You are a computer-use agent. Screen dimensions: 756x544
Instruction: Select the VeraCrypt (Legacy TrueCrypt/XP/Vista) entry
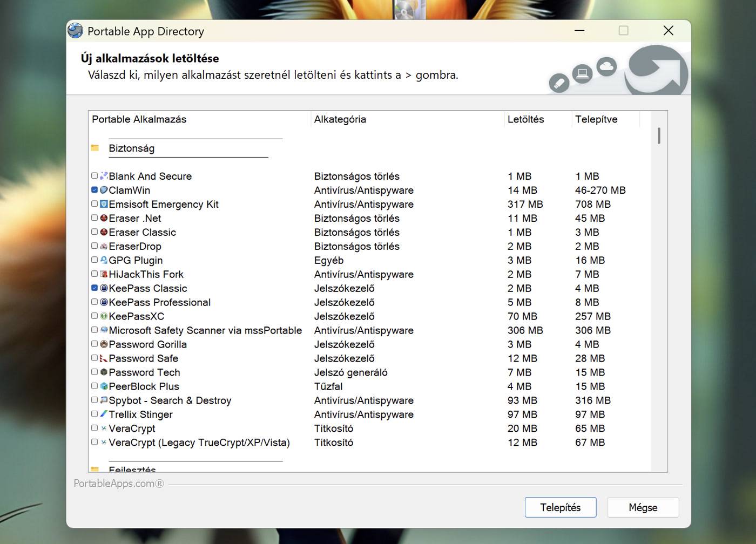pyautogui.click(x=199, y=443)
